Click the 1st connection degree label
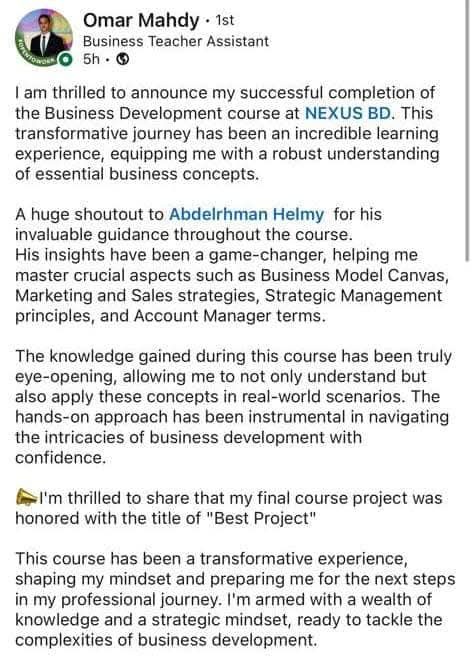Viewport: 473px width, 660px height. (x=225, y=20)
